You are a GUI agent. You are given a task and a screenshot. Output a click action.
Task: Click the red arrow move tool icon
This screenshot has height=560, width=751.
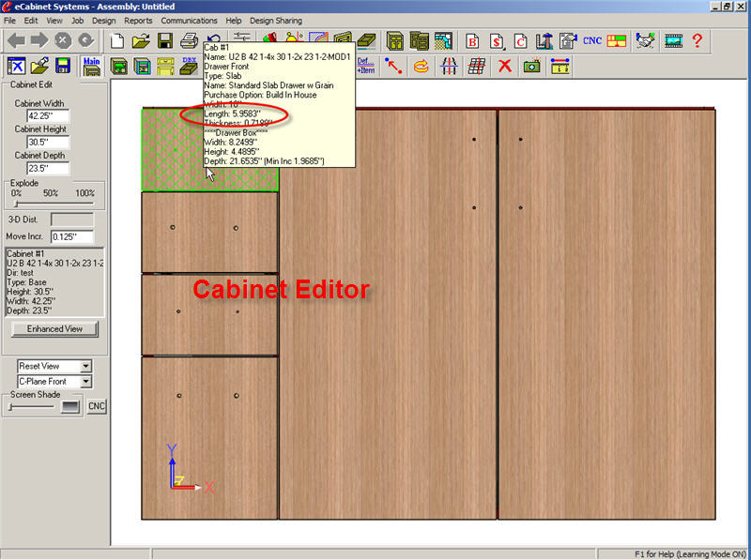[x=393, y=66]
